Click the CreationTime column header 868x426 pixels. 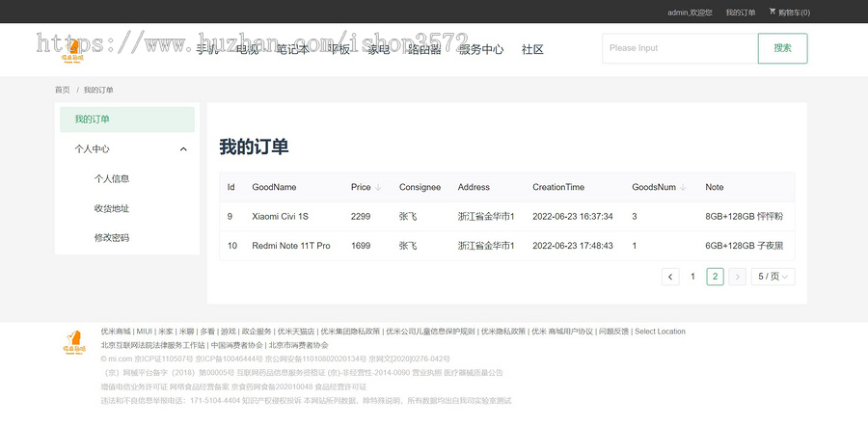click(x=558, y=187)
